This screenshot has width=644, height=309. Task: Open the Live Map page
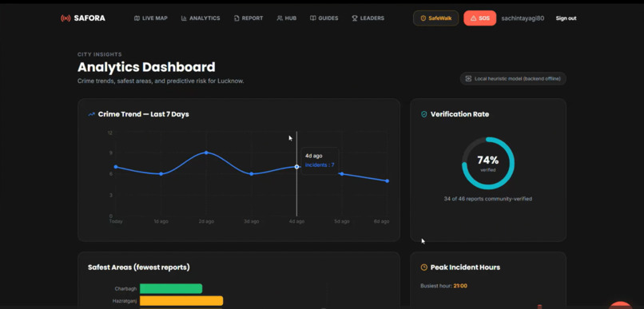pos(151,18)
